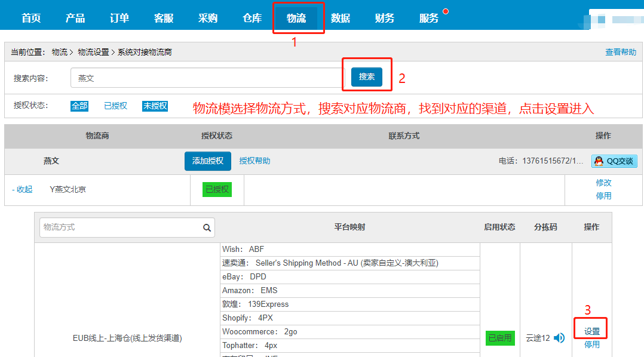The height and width of the screenshot is (357, 644).
Task: Click the Y燕文北京 account name
Action: 68,189
